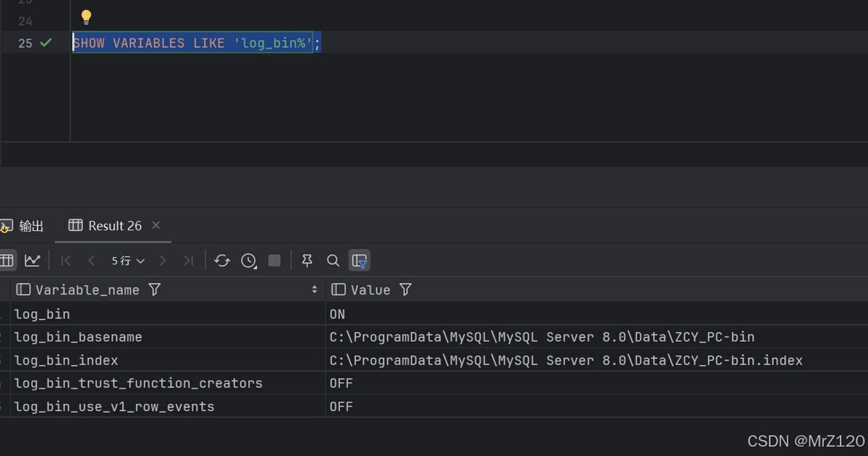Close the Result 26 tab
The image size is (868, 456).
tap(156, 225)
